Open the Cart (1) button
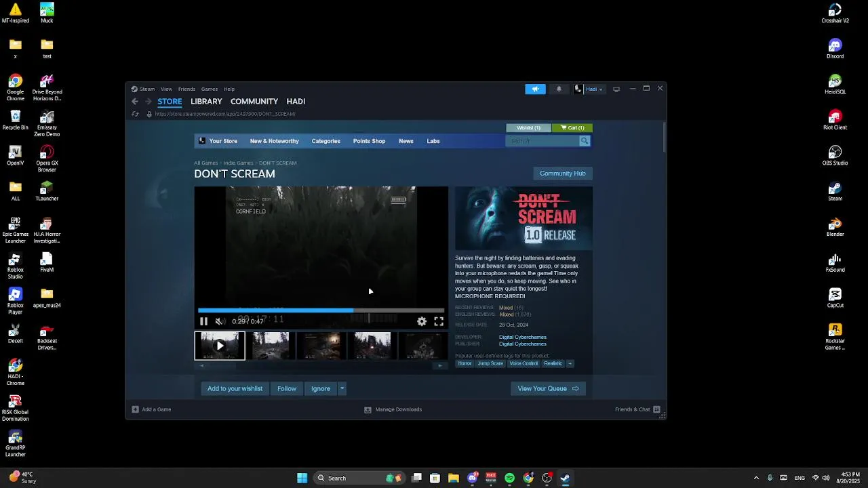The height and width of the screenshot is (488, 868). tap(572, 127)
